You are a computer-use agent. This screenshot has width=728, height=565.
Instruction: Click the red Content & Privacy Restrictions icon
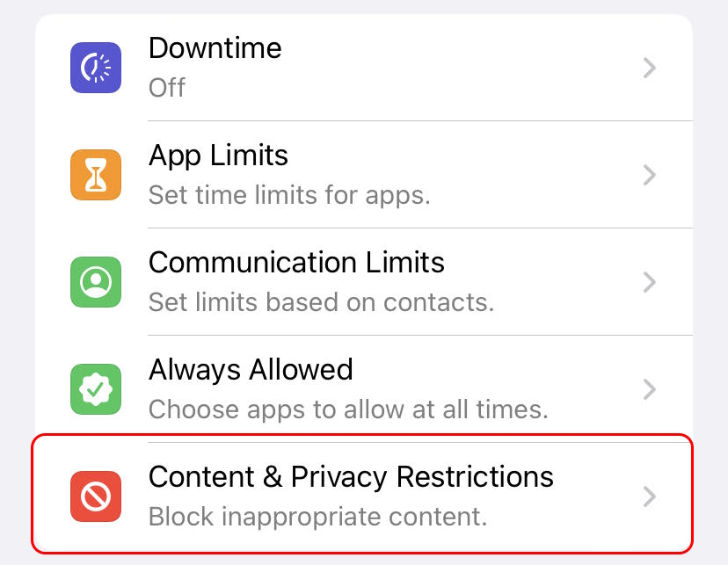96,496
